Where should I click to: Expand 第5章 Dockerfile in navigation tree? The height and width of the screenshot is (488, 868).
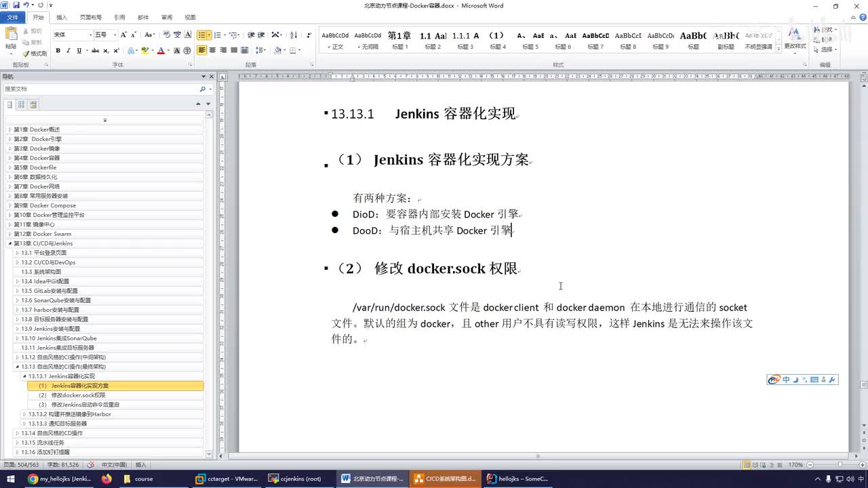[x=9, y=167]
